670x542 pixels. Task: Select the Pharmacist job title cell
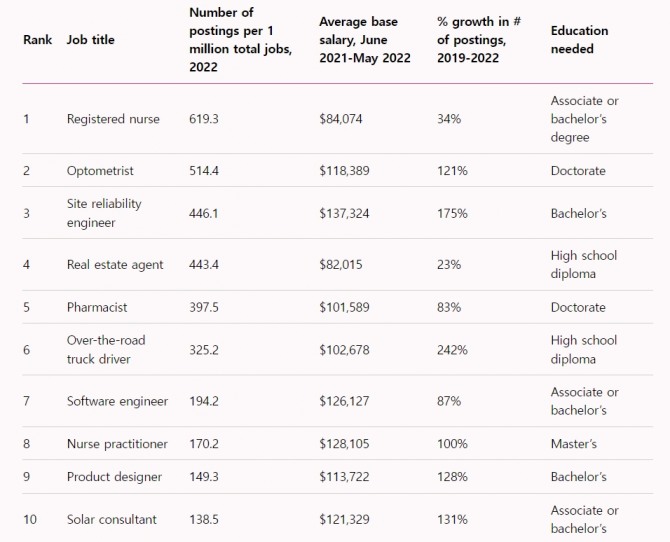97,307
